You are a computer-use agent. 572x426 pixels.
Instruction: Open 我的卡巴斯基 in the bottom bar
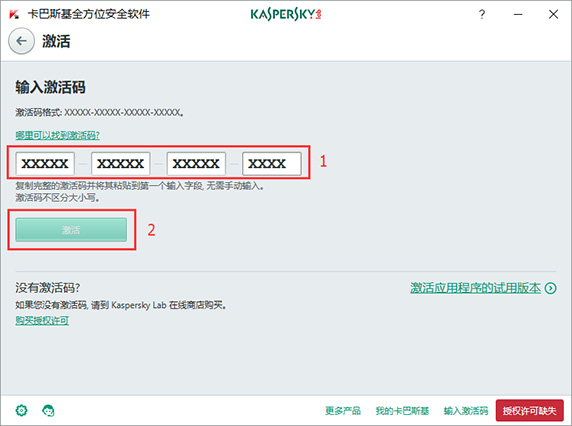click(402, 411)
